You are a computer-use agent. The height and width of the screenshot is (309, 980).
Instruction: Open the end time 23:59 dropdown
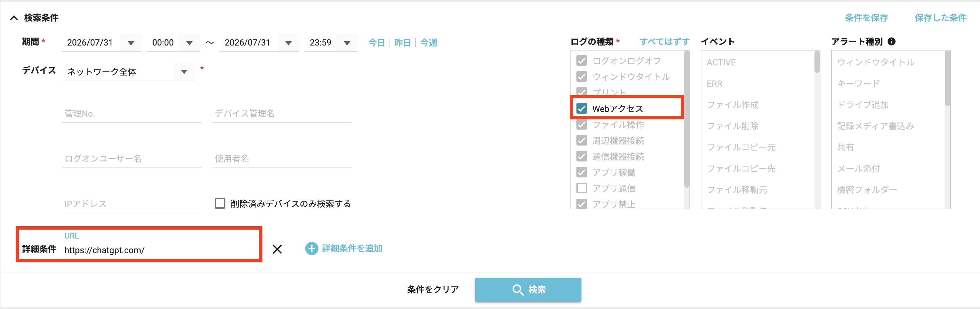pos(347,43)
